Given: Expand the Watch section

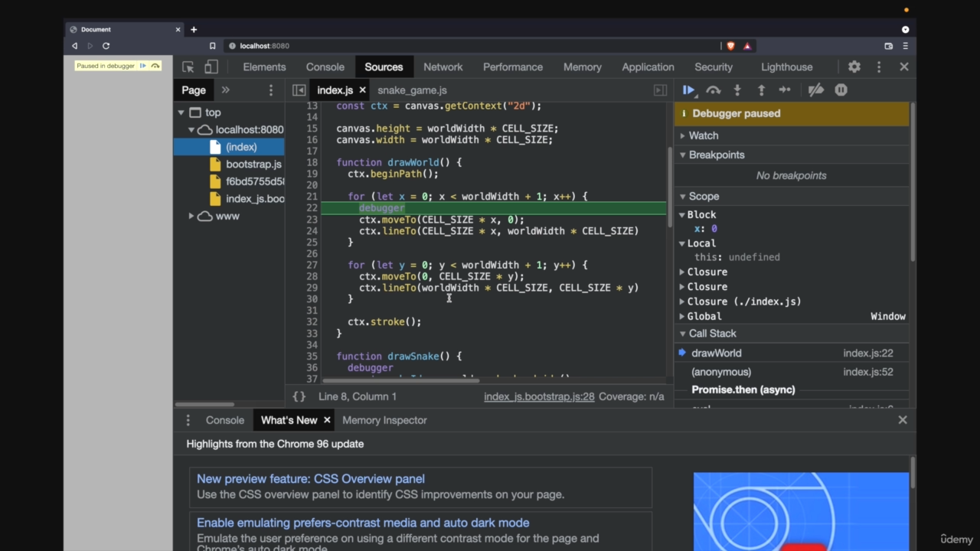Looking at the screenshot, I should [x=703, y=135].
